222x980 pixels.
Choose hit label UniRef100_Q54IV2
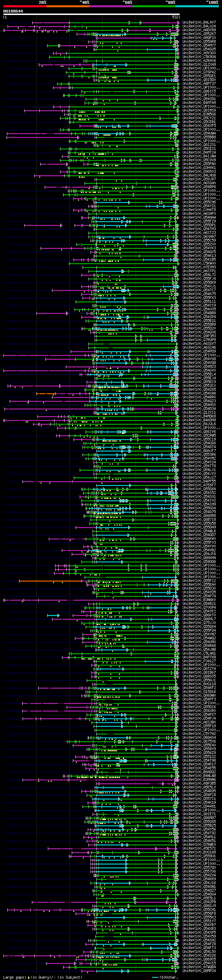click(199, 500)
